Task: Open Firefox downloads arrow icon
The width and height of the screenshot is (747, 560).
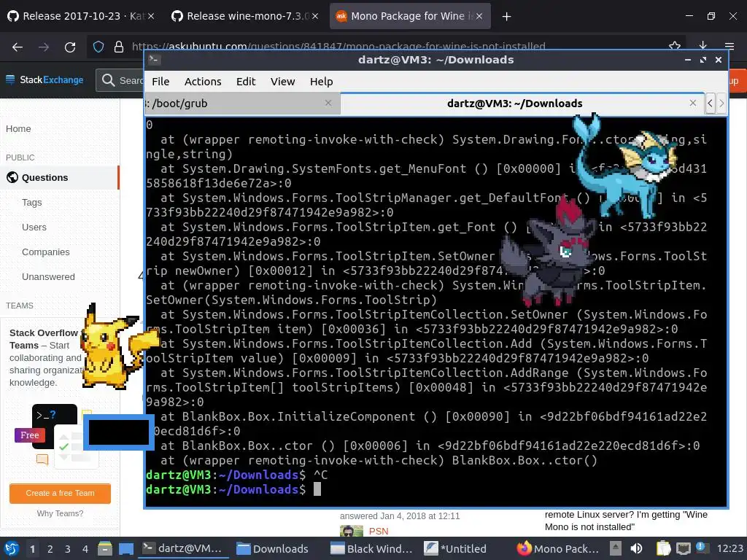Action: (703, 46)
